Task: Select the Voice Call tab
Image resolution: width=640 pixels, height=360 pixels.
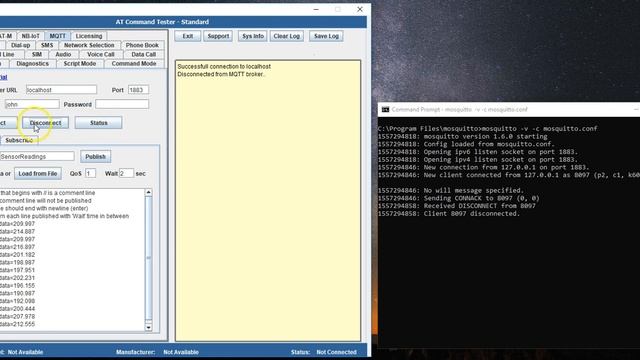Action: pos(100,54)
